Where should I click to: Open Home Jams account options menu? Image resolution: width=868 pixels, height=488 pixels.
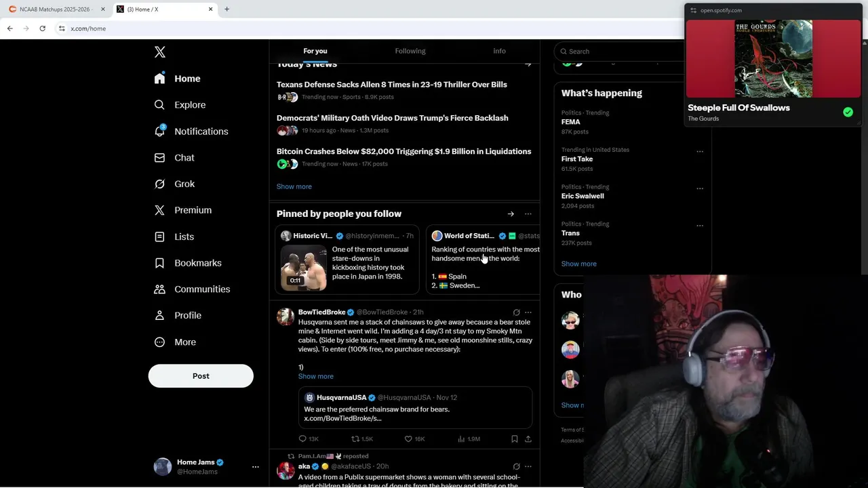(256, 466)
